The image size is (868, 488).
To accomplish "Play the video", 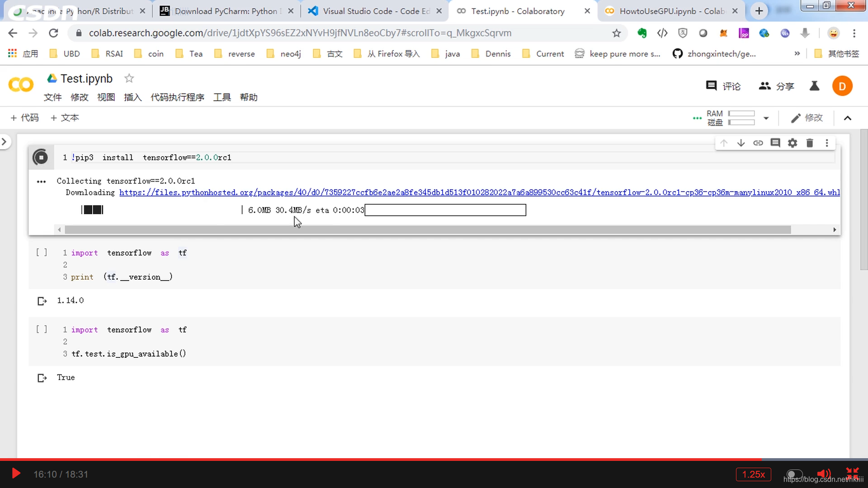I will coord(16,474).
